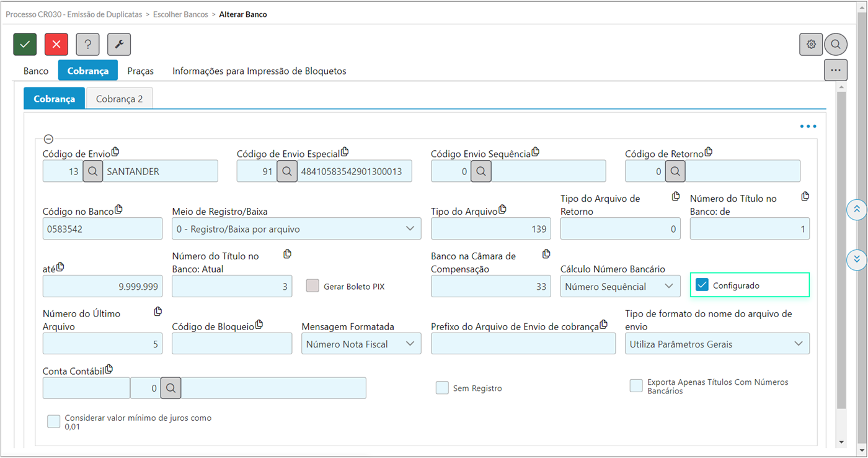Switch to the Praças tab
This screenshot has height=458, width=868.
click(140, 71)
